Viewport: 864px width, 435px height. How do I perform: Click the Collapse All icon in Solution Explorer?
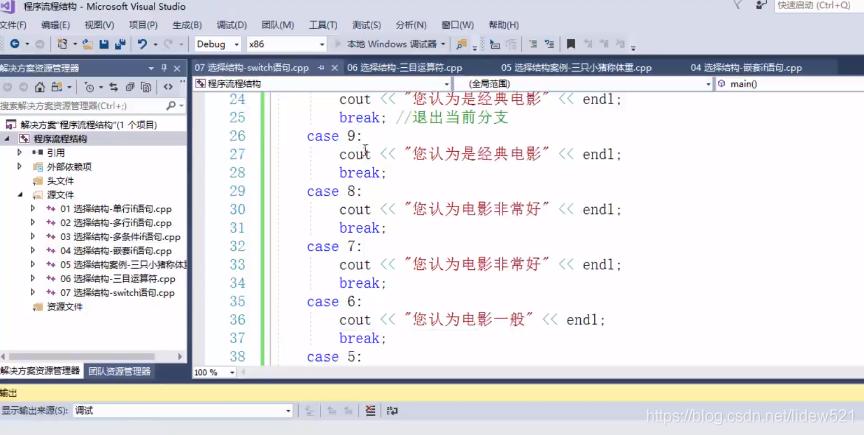pos(130,87)
